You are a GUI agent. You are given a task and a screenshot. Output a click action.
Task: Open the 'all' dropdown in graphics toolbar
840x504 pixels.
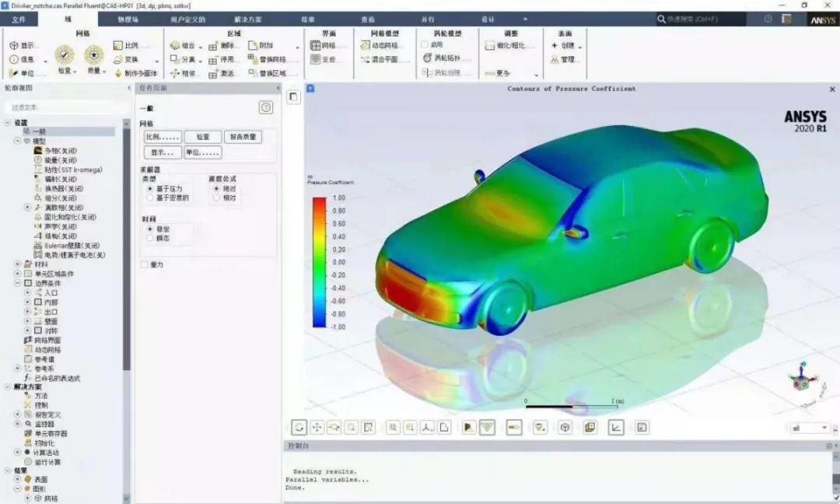[810, 428]
